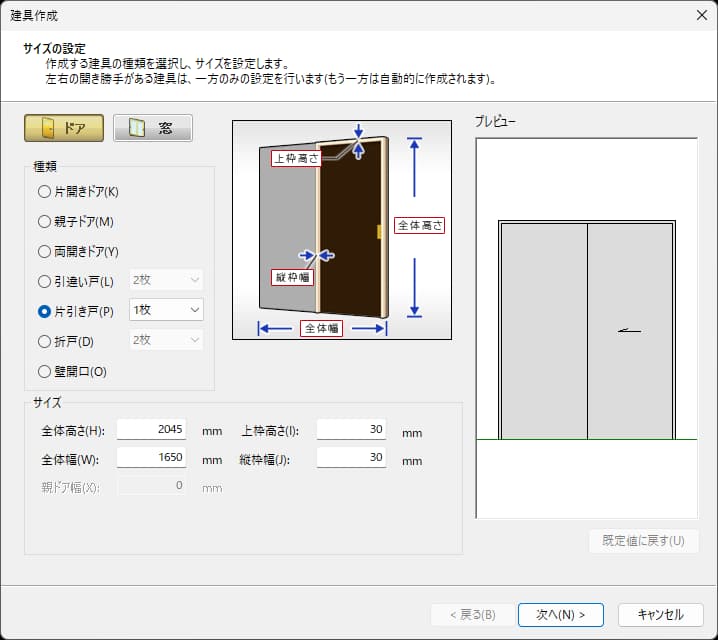Click the 上枠高さ label in the diagram
Image resolution: width=718 pixels, height=640 pixels.
tap(296, 158)
